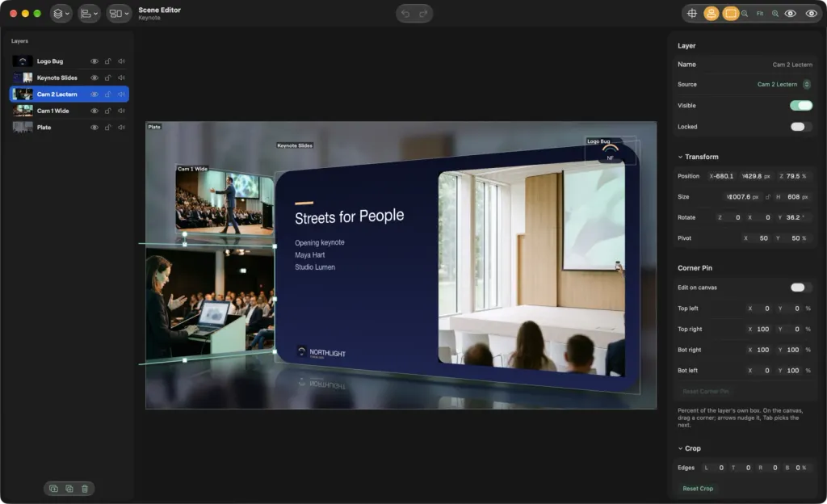Click the redo arrow button
827x504 pixels.
(423, 14)
